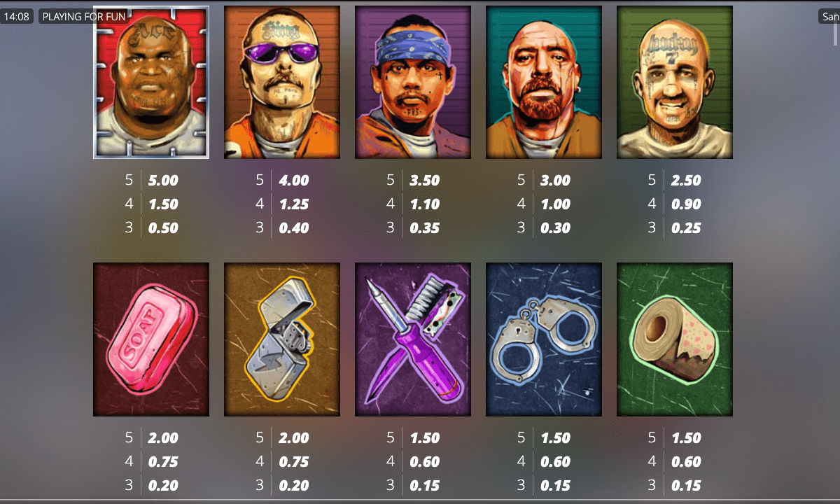The image size is (840, 504).
Task: Click the smiling prisoner on green background
Action: 675,82
